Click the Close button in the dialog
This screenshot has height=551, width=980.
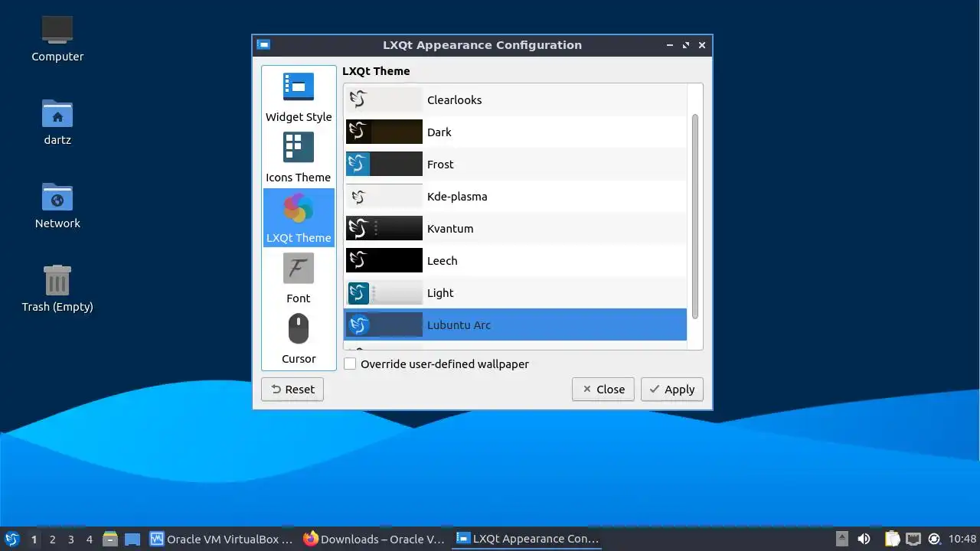[x=603, y=390]
